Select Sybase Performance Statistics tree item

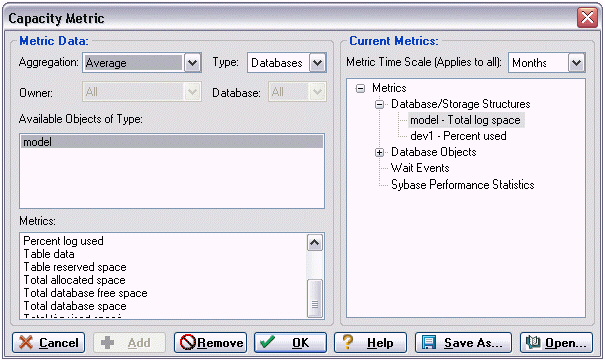click(463, 185)
